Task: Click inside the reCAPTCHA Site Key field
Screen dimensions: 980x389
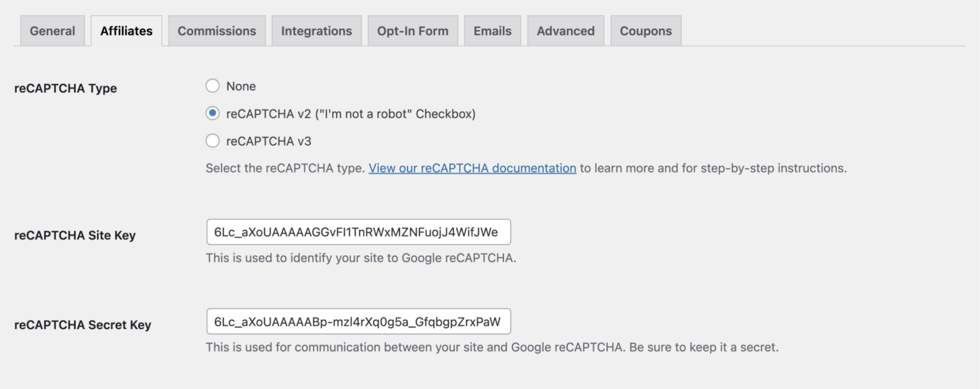Action: (x=358, y=232)
